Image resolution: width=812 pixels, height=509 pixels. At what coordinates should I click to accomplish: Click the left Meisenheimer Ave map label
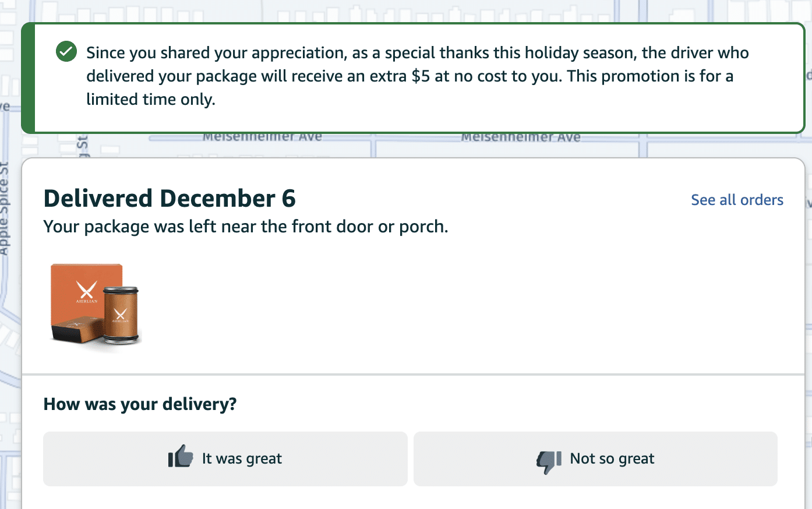(262, 137)
